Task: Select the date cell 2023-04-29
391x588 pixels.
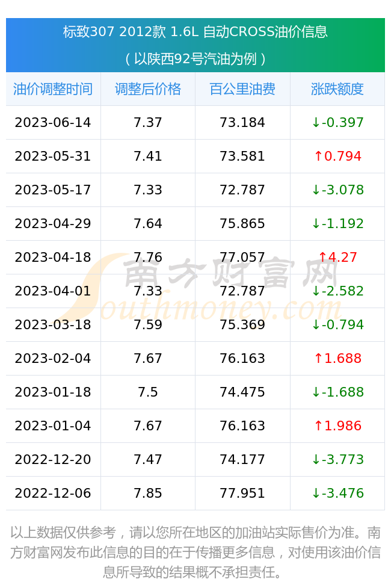Action: pos(53,224)
